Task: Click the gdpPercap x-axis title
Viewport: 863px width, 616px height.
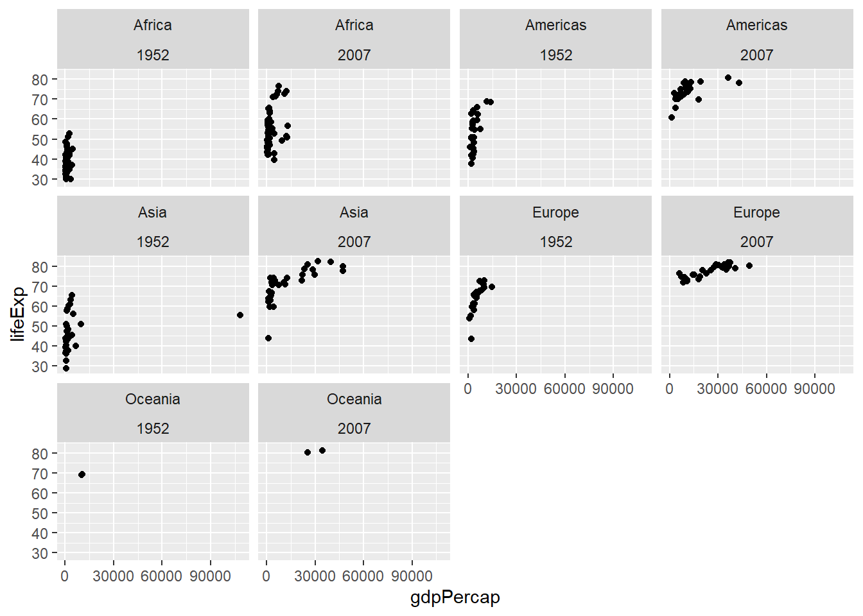Action: (455, 597)
